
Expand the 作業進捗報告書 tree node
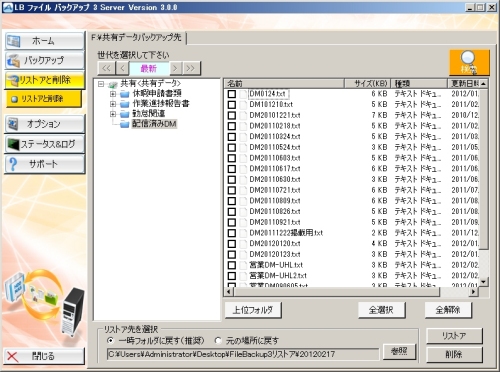113,104
